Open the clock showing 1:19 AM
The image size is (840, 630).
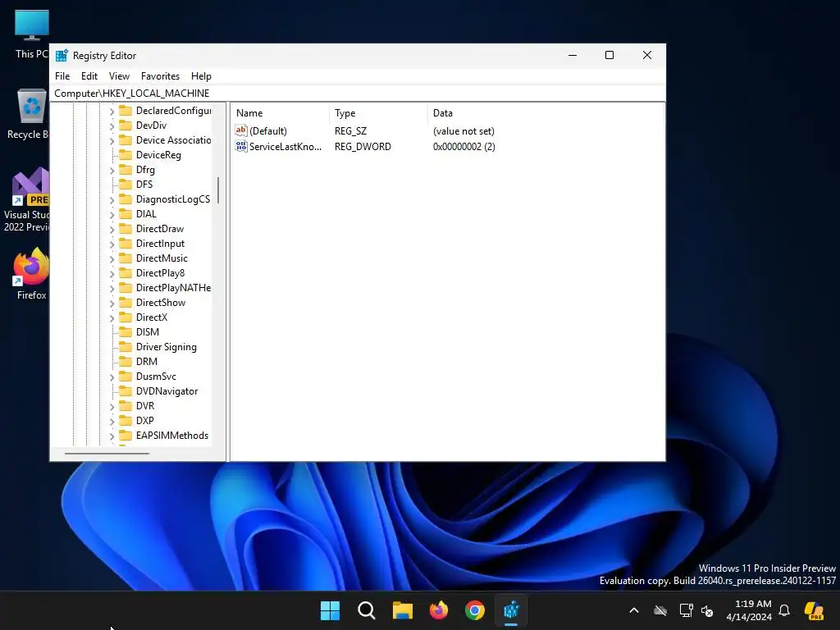(x=749, y=610)
